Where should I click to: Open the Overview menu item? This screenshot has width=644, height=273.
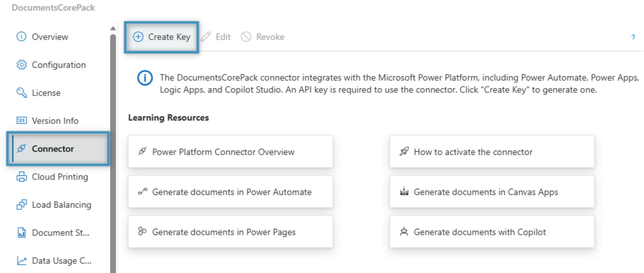click(x=50, y=37)
